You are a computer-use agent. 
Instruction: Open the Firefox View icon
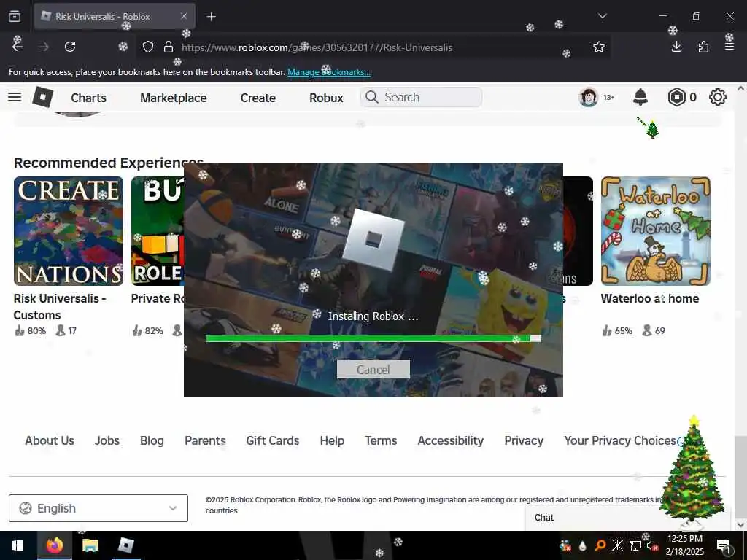tap(15, 17)
